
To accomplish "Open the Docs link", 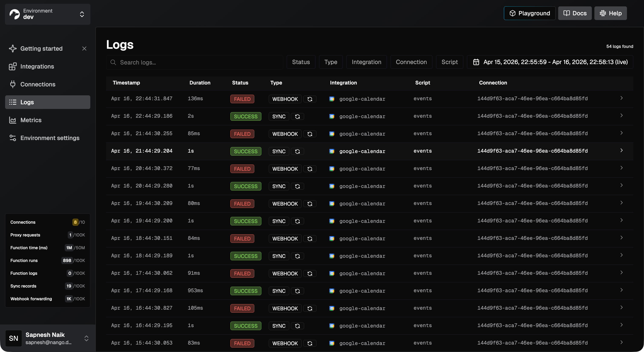I will (x=575, y=13).
